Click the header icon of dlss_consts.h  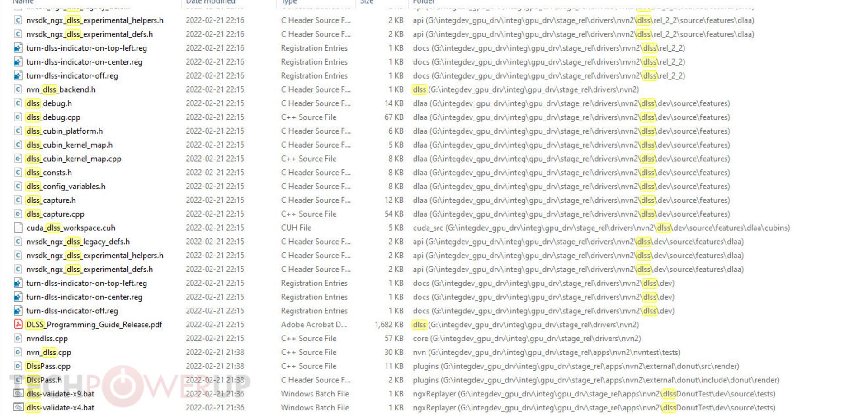(x=18, y=172)
